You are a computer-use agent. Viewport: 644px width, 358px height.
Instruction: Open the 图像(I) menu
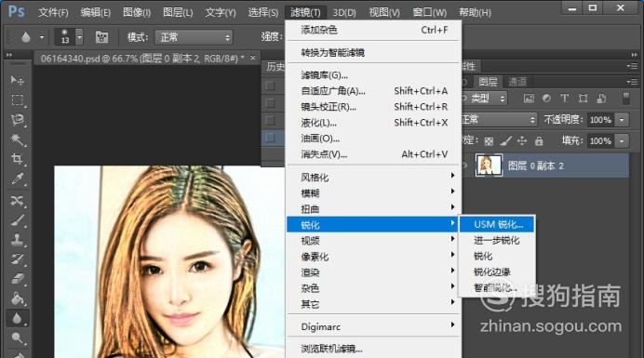(137, 13)
